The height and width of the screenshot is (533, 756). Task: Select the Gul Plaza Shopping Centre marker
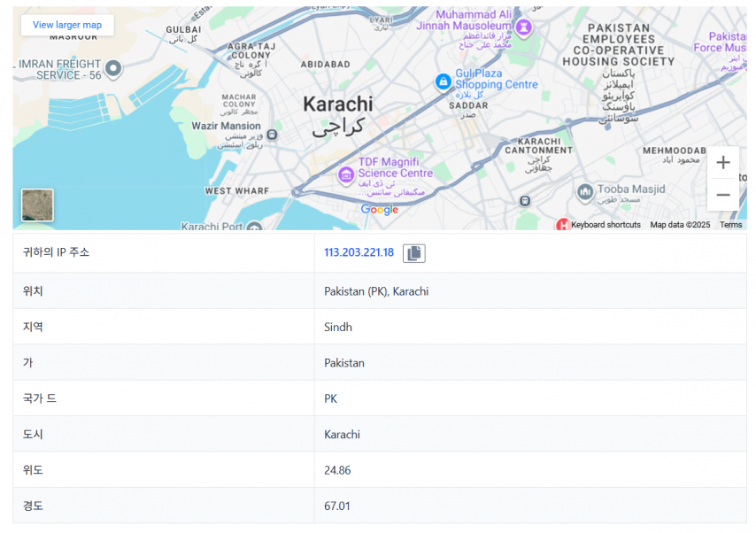[x=443, y=82]
